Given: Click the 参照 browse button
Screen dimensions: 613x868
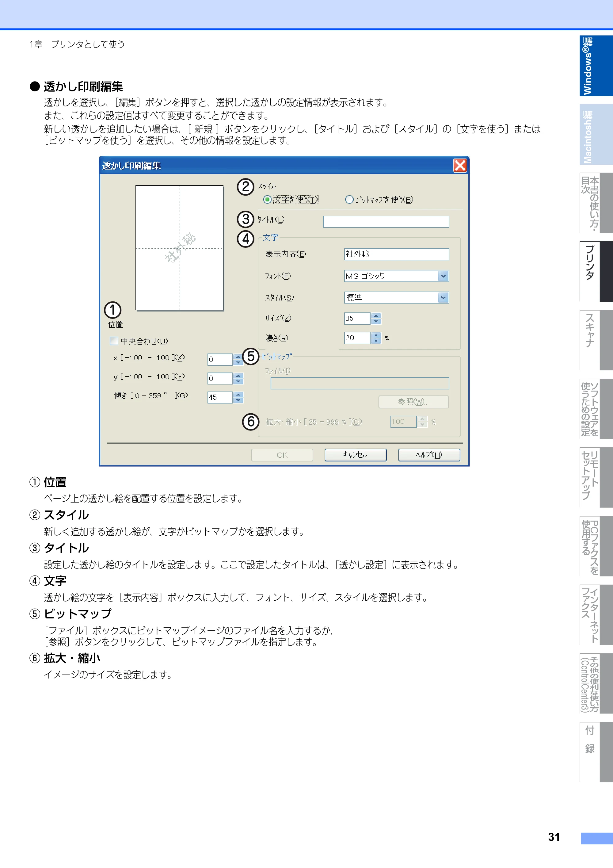Looking at the screenshot, I should click(413, 401).
